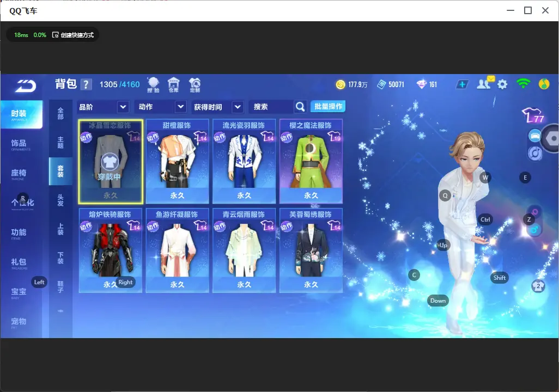Screen dimensions: 559x392
Task: Click the green Wi-Fi signal icon
Action: pos(523,84)
